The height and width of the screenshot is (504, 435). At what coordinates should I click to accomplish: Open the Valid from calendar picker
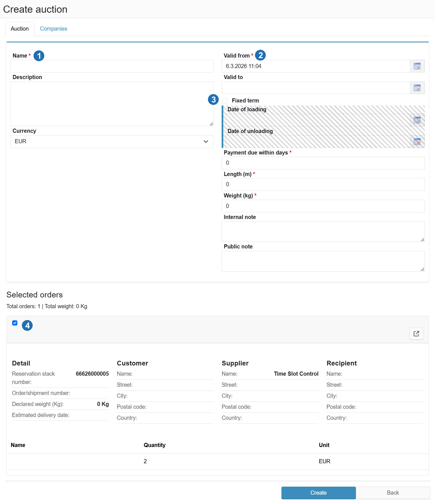[x=417, y=66]
